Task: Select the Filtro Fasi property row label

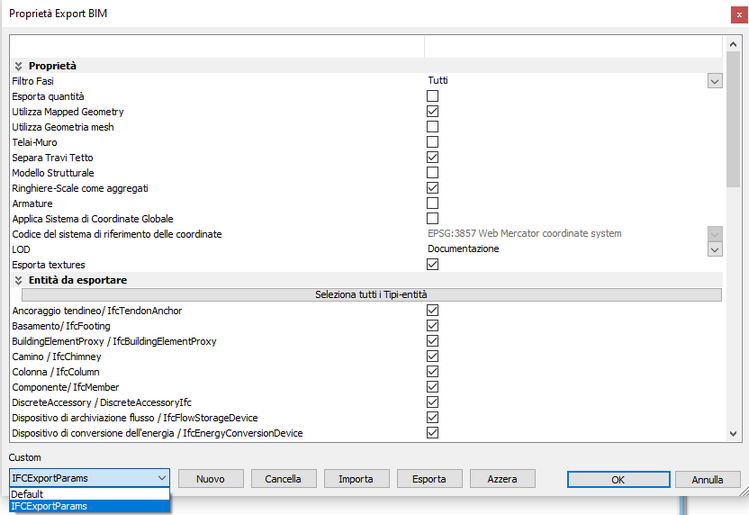Action: [x=33, y=81]
